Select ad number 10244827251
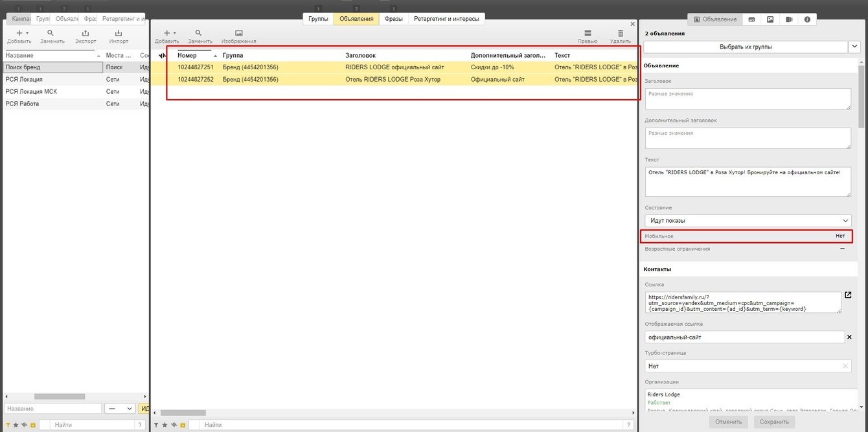868x432 pixels. [196, 67]
